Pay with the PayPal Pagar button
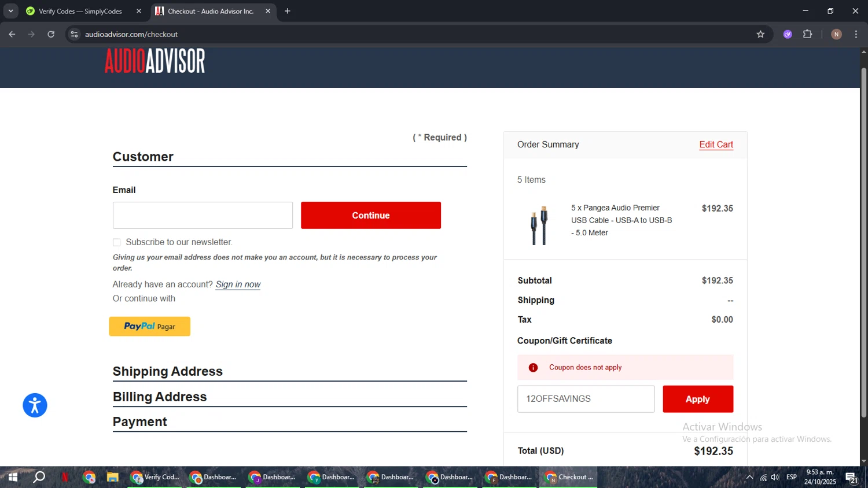 pos(150,326)
